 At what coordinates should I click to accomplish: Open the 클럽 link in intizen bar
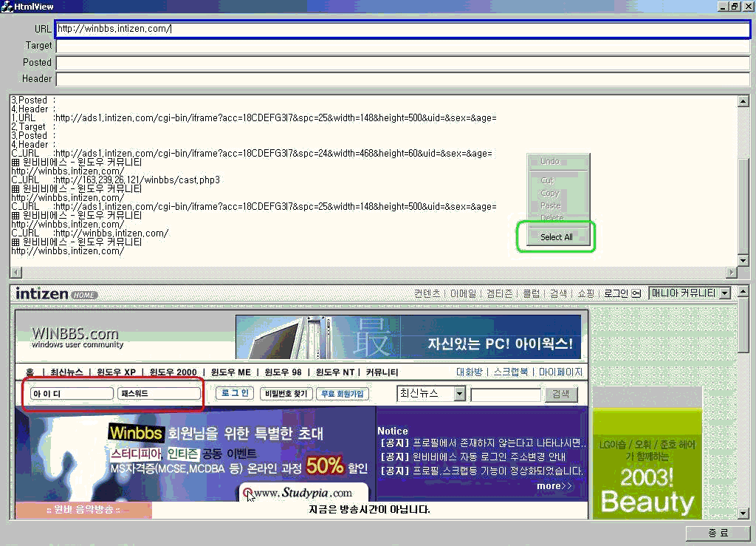tap(532, 293)
